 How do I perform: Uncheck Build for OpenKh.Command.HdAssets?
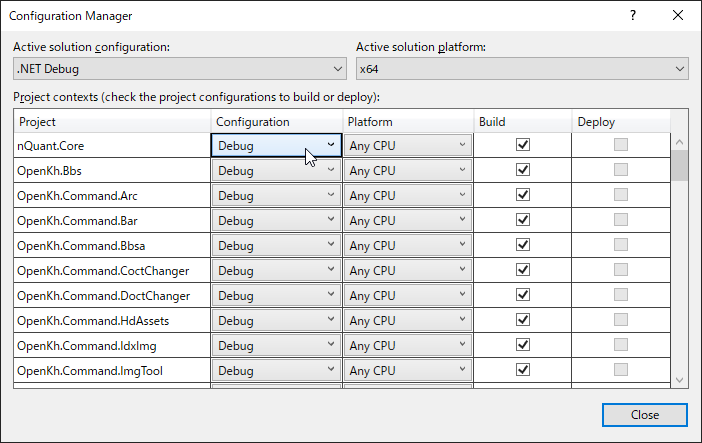tap(522, 320)
